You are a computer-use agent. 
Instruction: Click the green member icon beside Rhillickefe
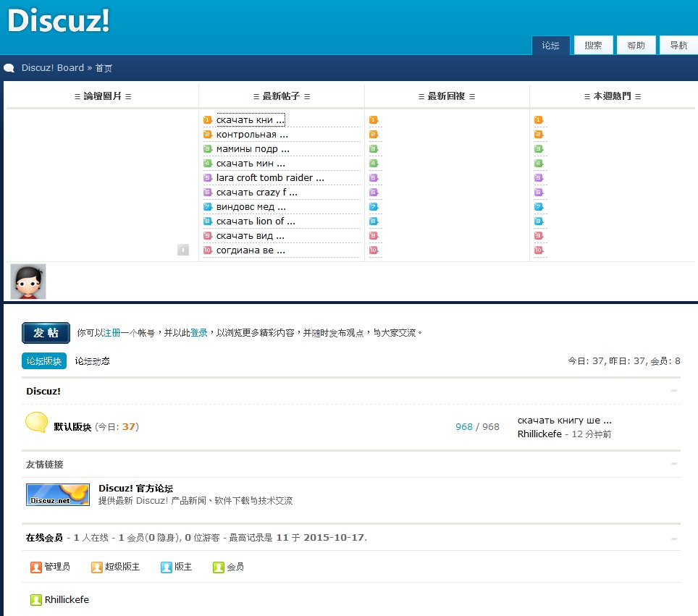point(36,600)
